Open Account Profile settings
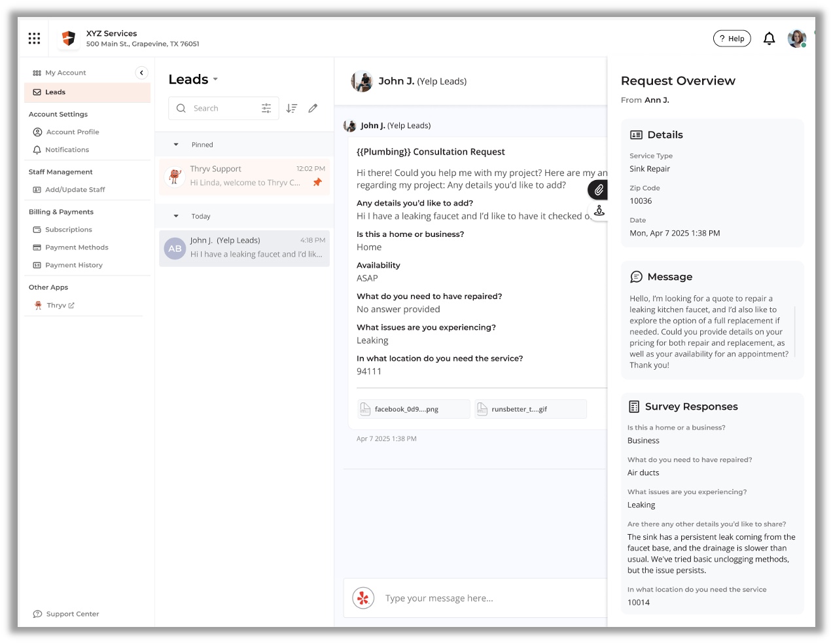The image size is (831, 644). (73, 132)
